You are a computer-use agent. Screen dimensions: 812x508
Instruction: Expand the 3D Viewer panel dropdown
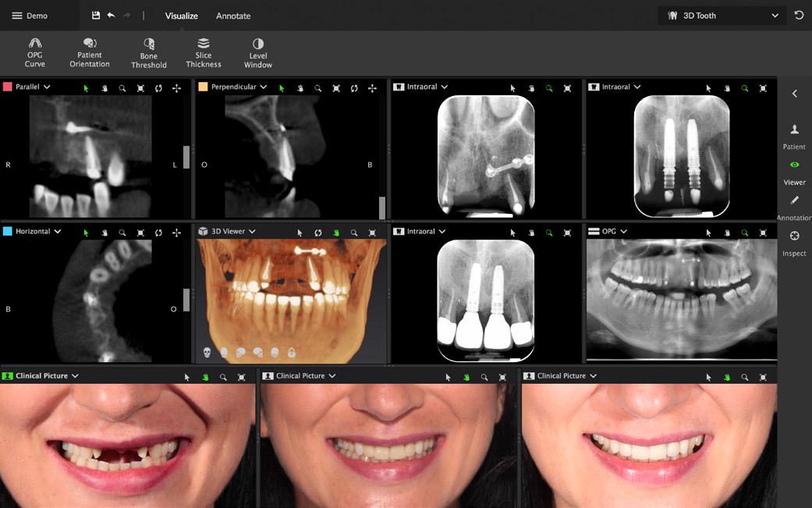[252, 232]
